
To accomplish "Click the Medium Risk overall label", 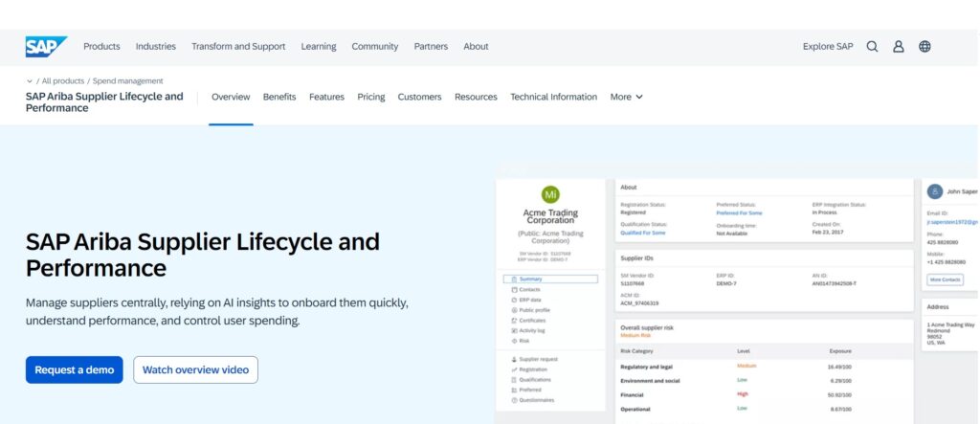I will pyautogui.click(x=635, y=336).
